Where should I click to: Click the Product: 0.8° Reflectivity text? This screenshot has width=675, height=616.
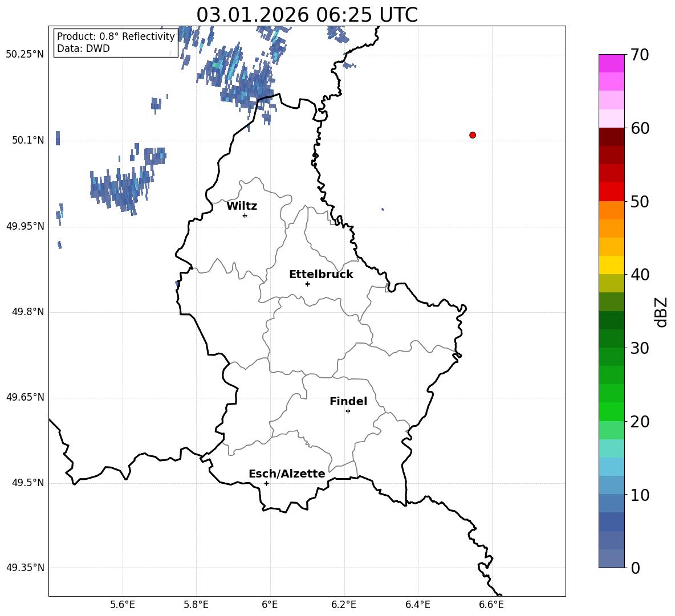[116, 36]
